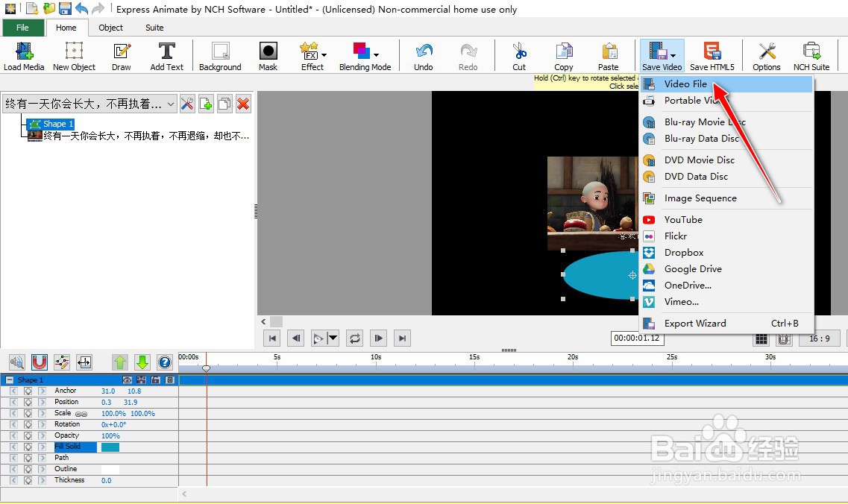Viewport: 848px width, 504px height.
Task: Toggle the Position keyframe diamond
Action: click(28, 403)
